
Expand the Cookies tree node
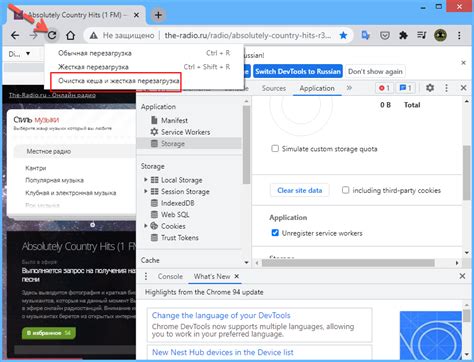(146, 226)
